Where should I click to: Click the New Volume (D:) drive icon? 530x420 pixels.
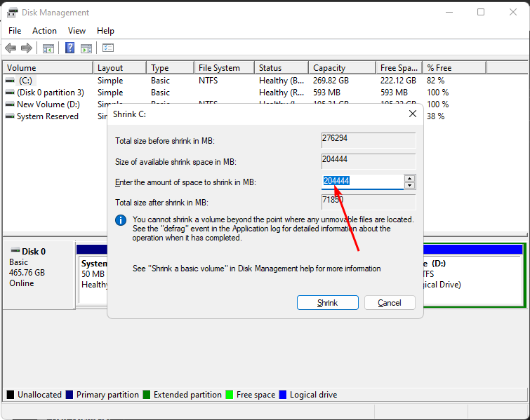click(10, 104)
